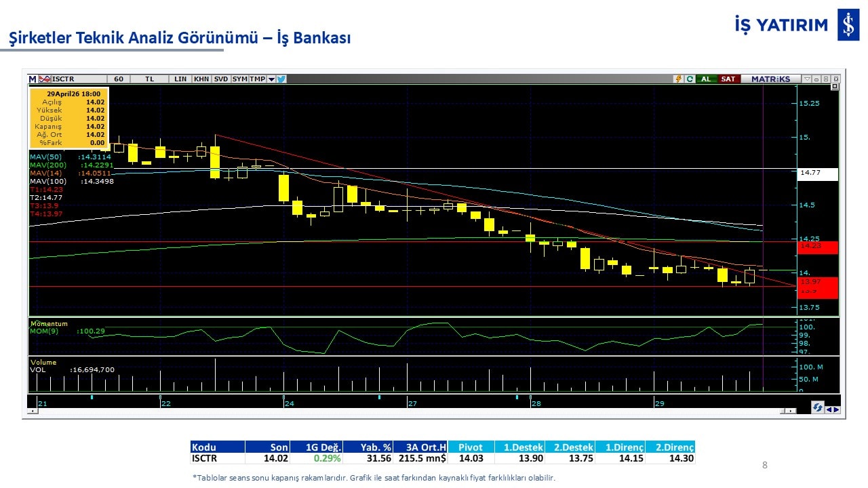The width and height of the screenshot is (868, 488).
Task: Open the chart type icon beside ISCTR
Action: pyautogui.click(x=45, y=79)
